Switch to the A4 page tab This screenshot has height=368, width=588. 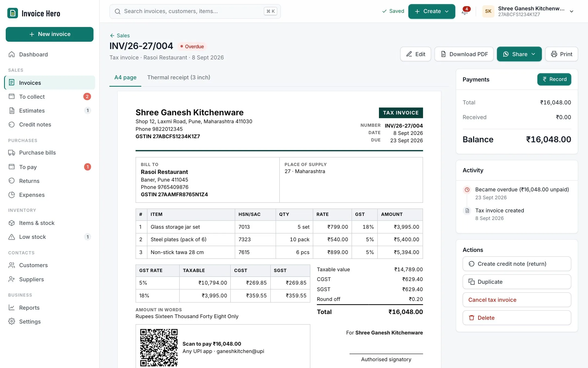click(x=125, y=78)
